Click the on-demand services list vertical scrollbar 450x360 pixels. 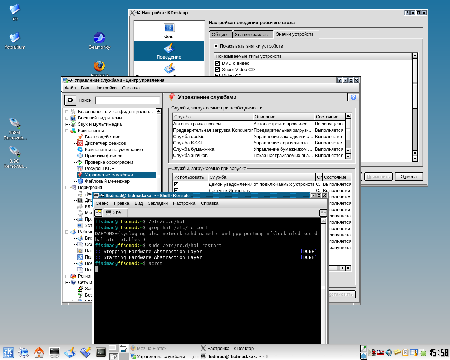point(348,136)
